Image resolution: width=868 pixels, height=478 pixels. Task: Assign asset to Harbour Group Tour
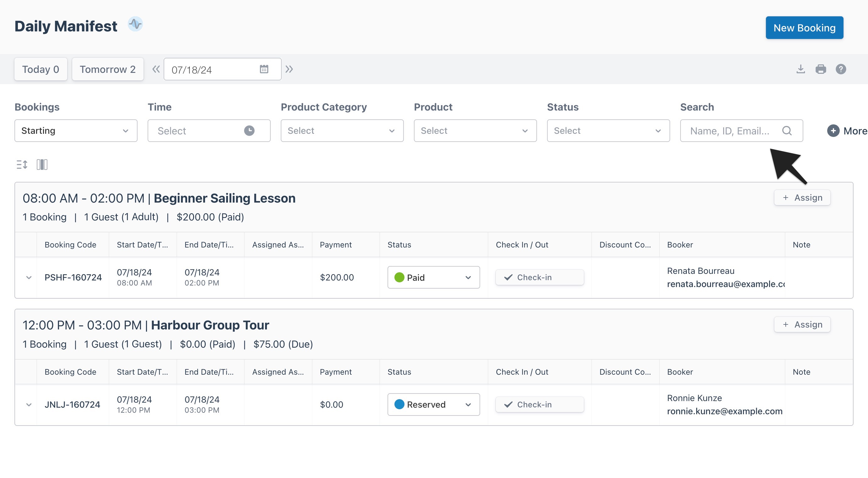click(x=802, y=325)
